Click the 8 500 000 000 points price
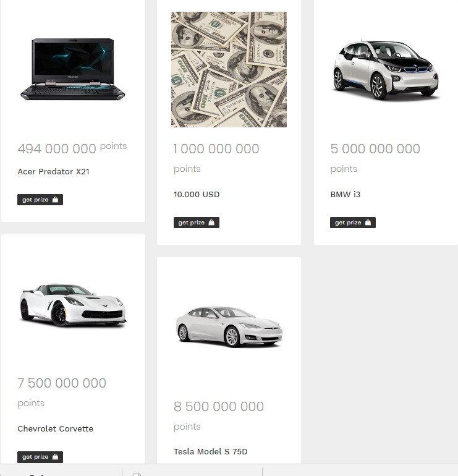The width and height of the screenshot is (458, 476). (219, 416)
